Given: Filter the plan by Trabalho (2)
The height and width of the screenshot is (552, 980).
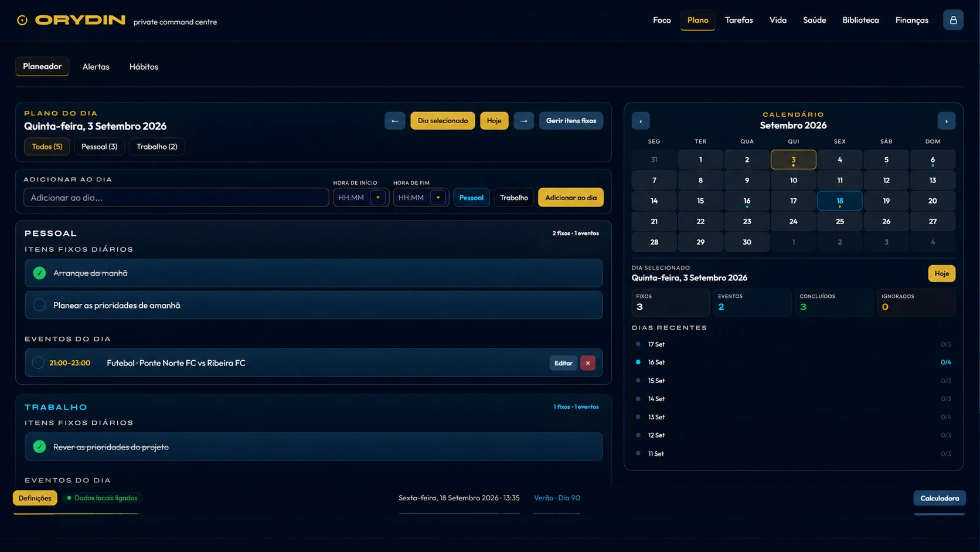Looking at the screenshot, I should [157, 147].
